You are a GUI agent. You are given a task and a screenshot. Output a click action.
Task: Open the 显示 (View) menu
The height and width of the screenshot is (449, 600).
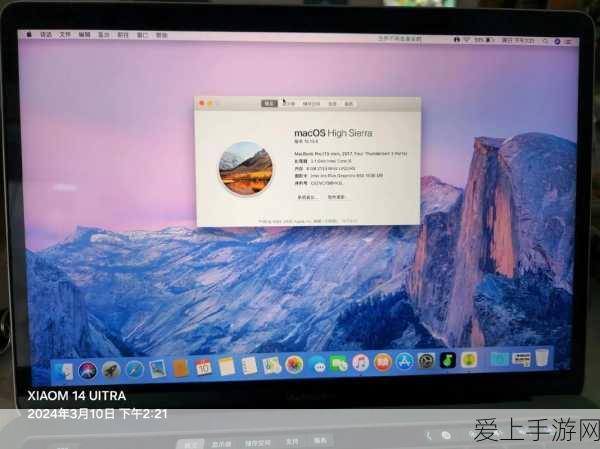pyautogui.click(x=103, y=35)
